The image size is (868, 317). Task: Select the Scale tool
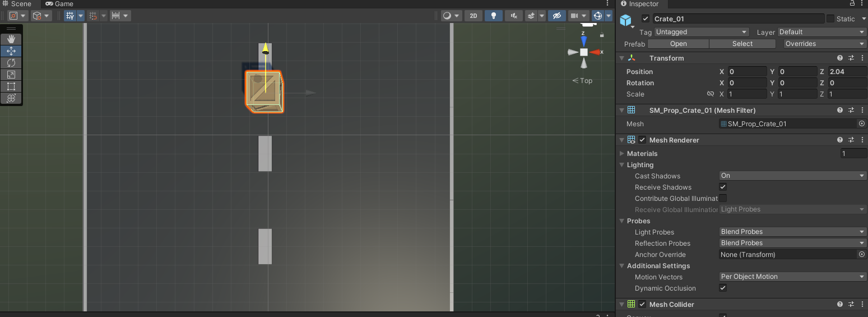11,75
